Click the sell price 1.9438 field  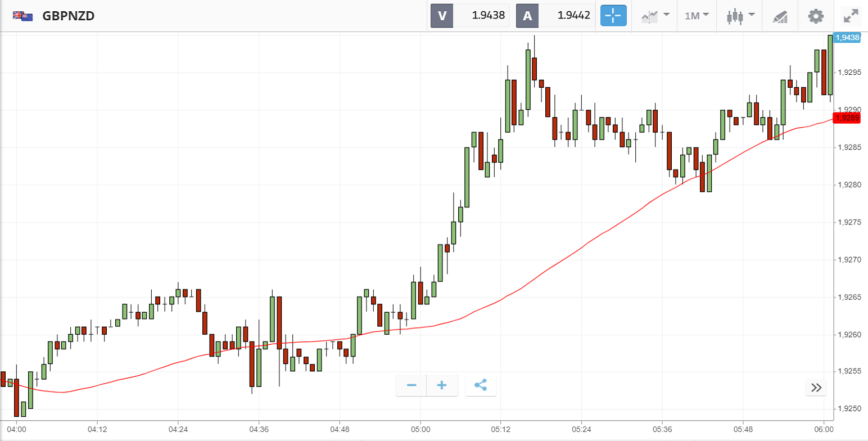coord(481,16)
